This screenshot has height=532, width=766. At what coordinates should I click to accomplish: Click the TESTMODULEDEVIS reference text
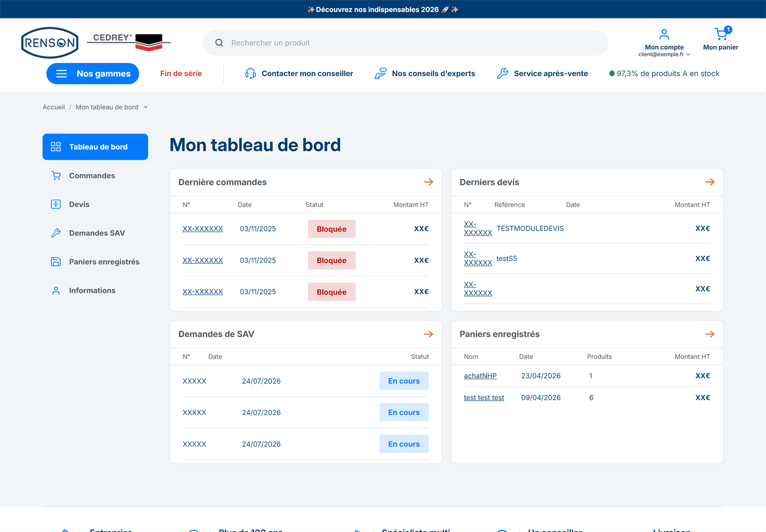pyautogui.click(x=530, y=228)
